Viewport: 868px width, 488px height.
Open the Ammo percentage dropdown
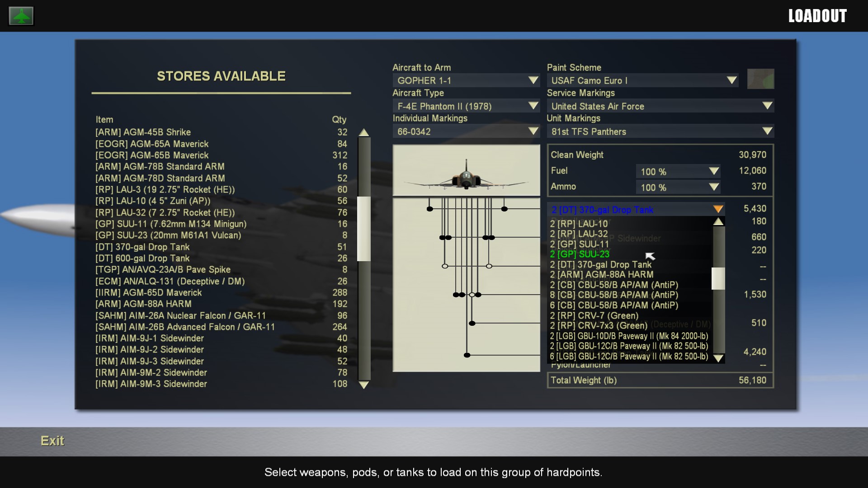click(x=678, y=187)
